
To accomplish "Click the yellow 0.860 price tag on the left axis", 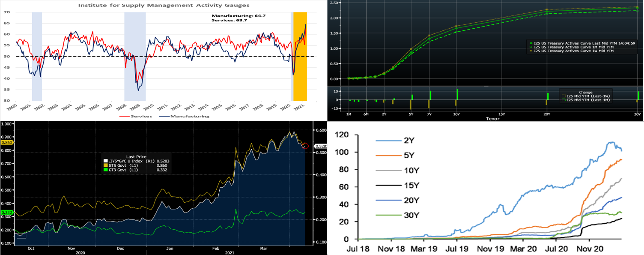I will [x=8, y=141].
